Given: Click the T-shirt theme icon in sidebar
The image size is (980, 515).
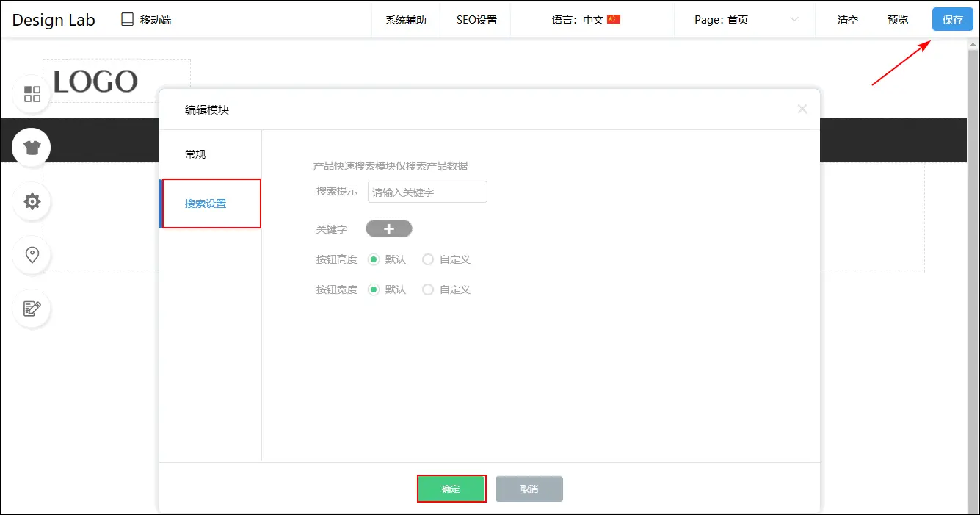Looking at the screenshot, I should coord(32,148).
